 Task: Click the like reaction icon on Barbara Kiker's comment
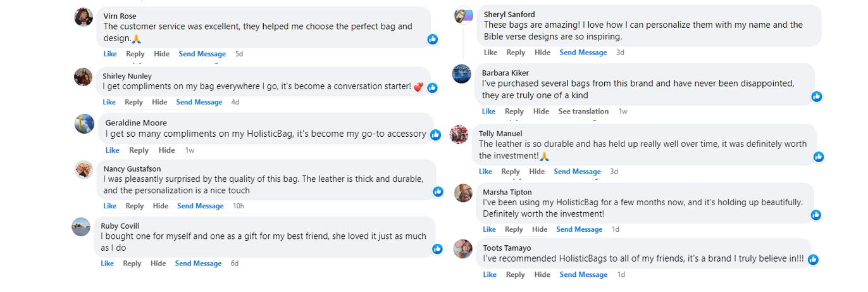817,96
